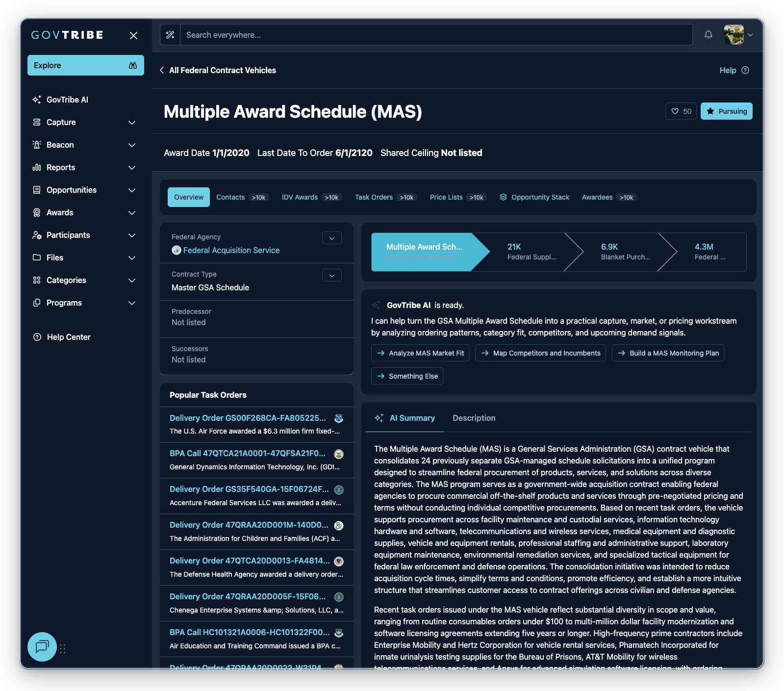Open the chat bubble widget

[42, 647]
